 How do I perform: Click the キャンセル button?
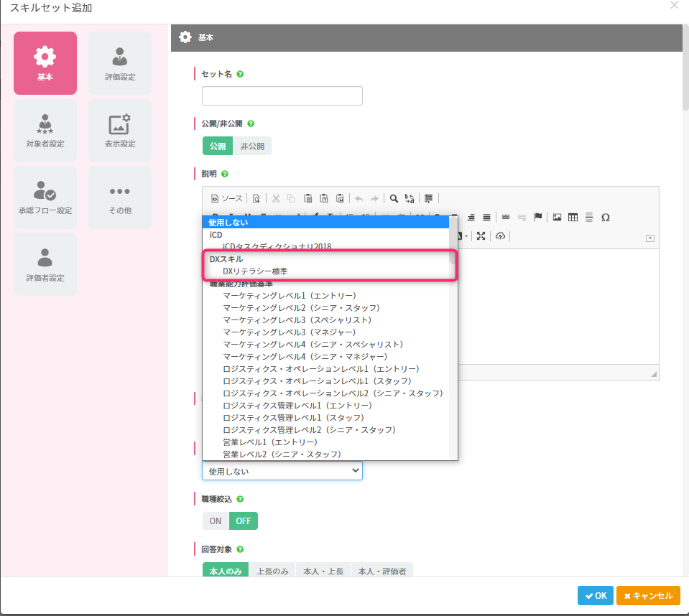click(x=647, y=595)
